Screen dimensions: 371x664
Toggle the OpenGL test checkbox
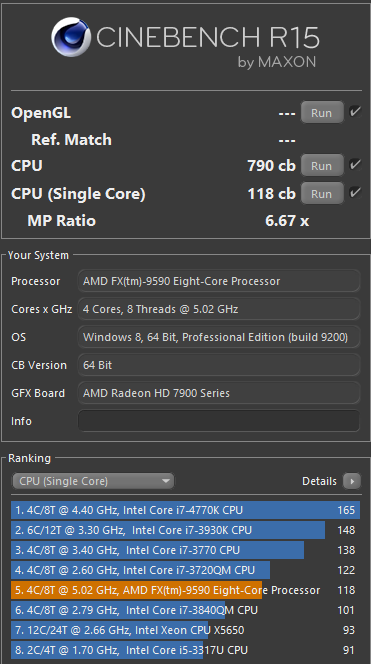click(355, 112)
